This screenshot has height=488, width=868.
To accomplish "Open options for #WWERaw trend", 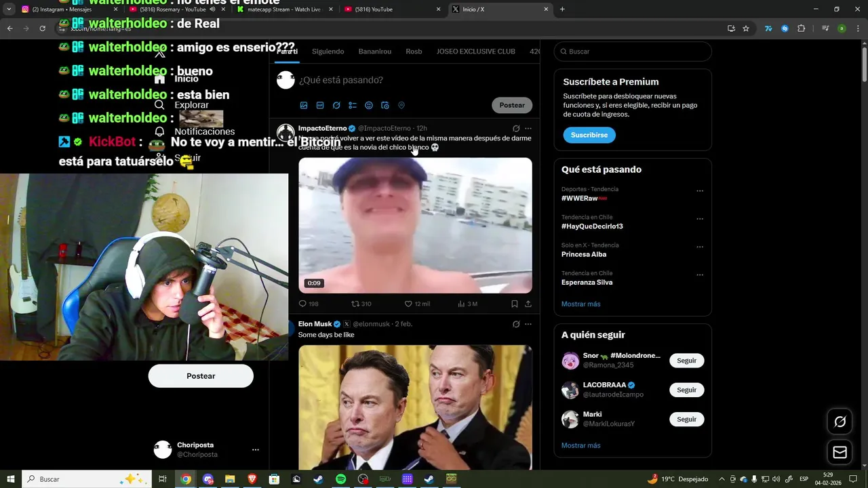I will coord(700,191).
